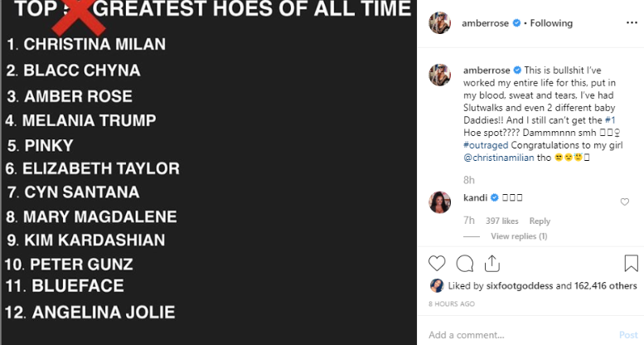Screen dimensions: 644x345
Task: Click the sixfootgoddess avatar next to Liked by
Action: [437, 285]
